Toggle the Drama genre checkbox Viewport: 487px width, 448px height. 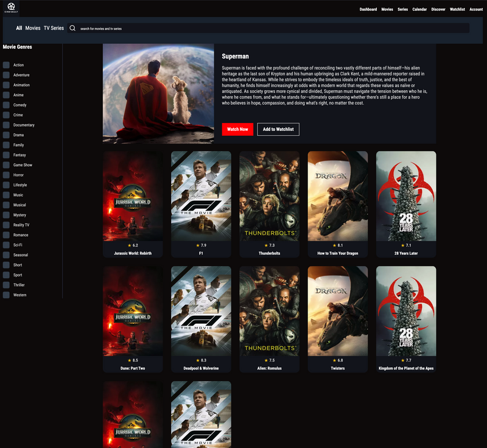point(6,135)
